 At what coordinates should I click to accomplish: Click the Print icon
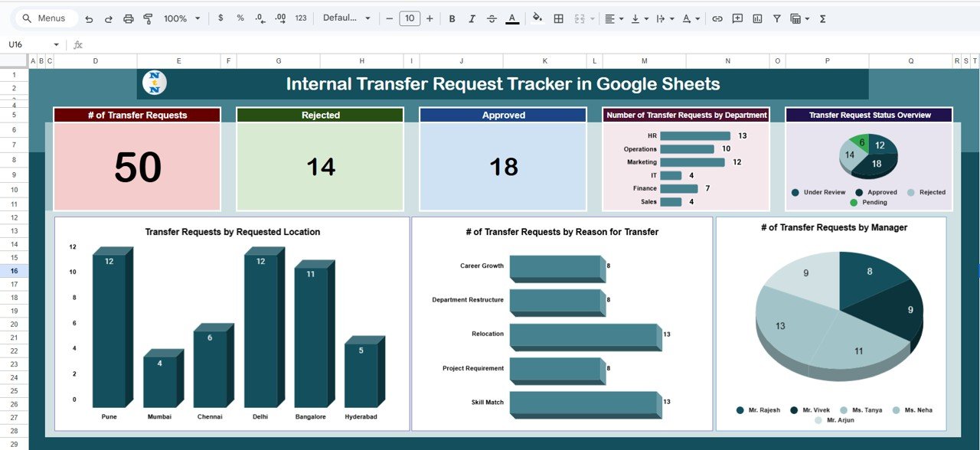coord(129,18)
